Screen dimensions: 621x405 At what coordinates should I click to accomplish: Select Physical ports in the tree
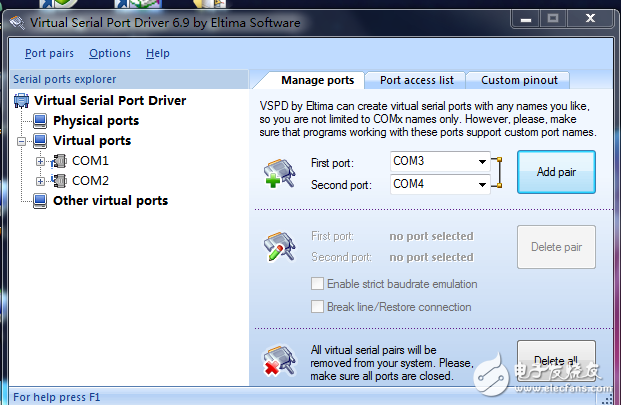click(x=96, y=121)
